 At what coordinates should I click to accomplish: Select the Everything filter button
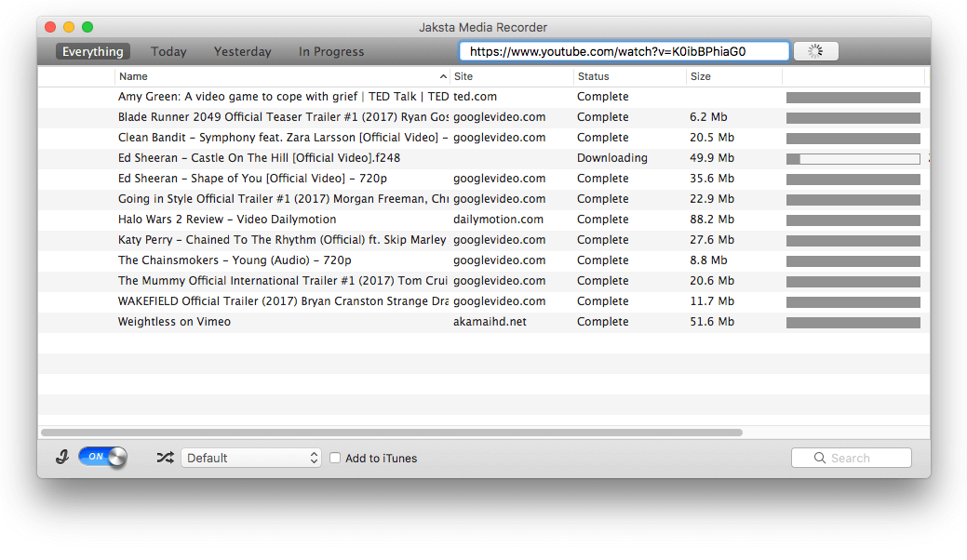92,52
